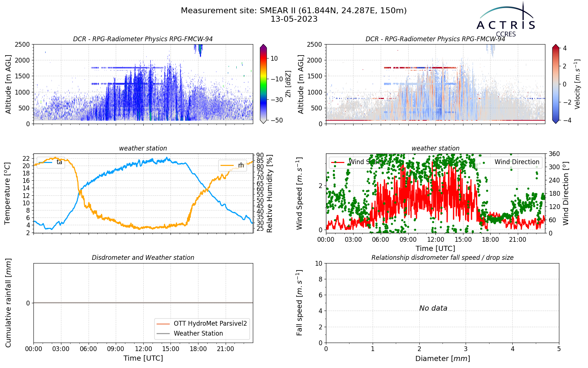Image resolution: width=588 pixels, height=368 pixels.
Task: Click the fall speed / drop size title
Action: [x=442, y=258]
